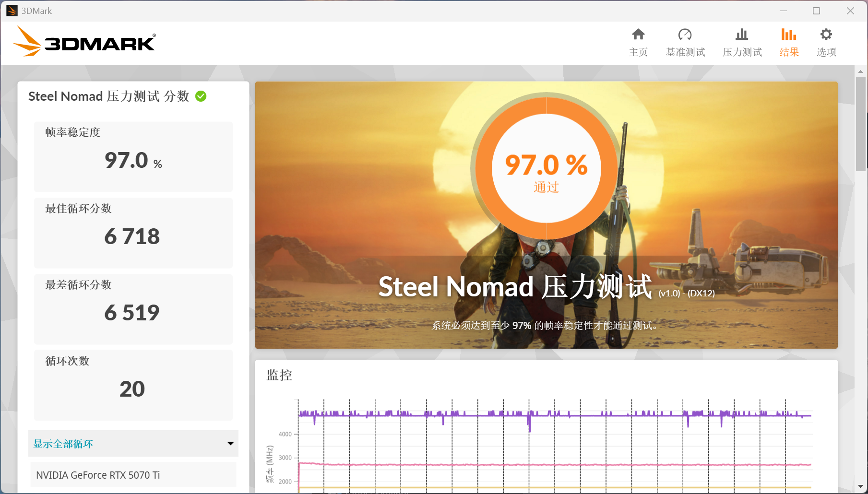The height and width of the screenshot is (494, 868).
Task: Click the 97% stability requirement note
Action: 546,326
